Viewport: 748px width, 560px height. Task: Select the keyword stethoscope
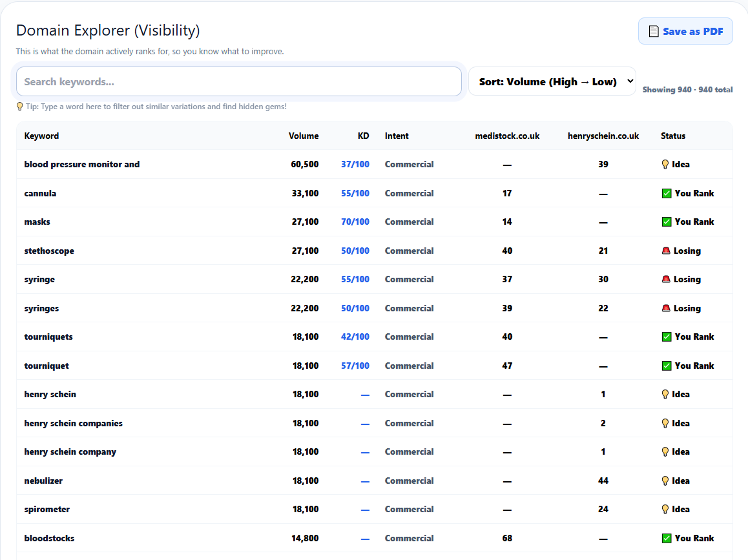click(49, 251)
